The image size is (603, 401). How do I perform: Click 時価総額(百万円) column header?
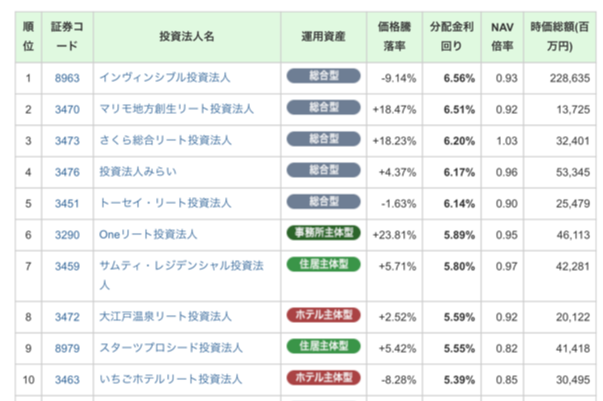tap(560, 37)
